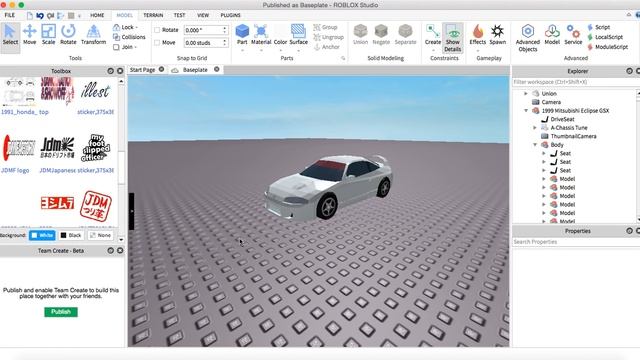Click the Negate icon
Viewport: 640px width, 360px height.
381,35
